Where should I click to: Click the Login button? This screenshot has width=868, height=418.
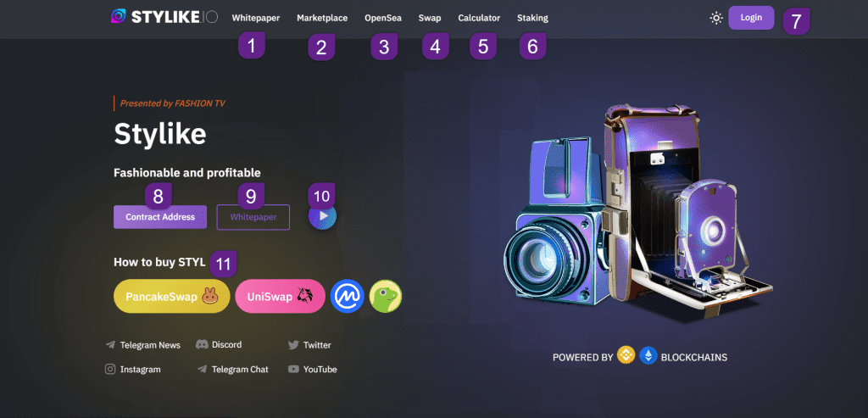(x=751, y=18)
